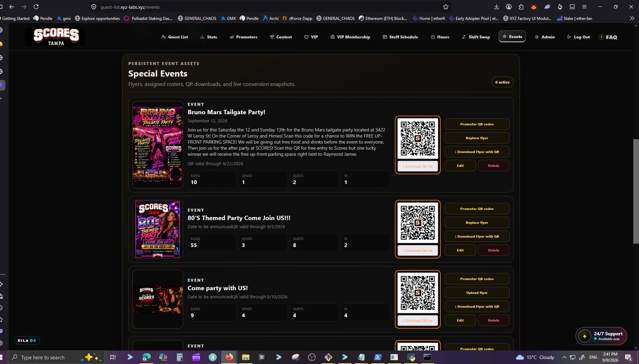Screen dimensions: 639x364
Task: Reload the current browser page
Action: (36, 7)
